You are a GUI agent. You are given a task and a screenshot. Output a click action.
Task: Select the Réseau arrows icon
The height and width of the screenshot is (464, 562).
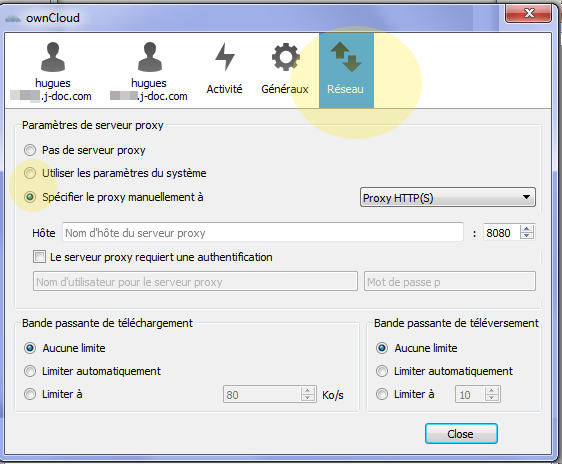(346, 57)
